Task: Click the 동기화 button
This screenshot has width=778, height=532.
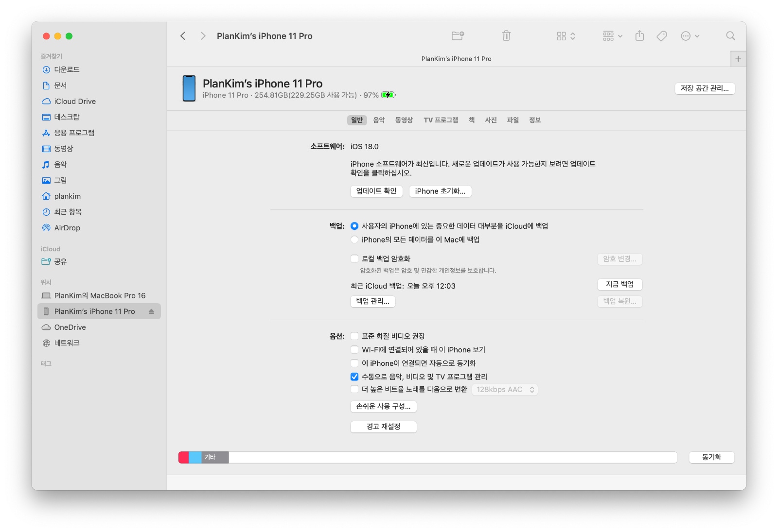Action: (x=711, y=457)
